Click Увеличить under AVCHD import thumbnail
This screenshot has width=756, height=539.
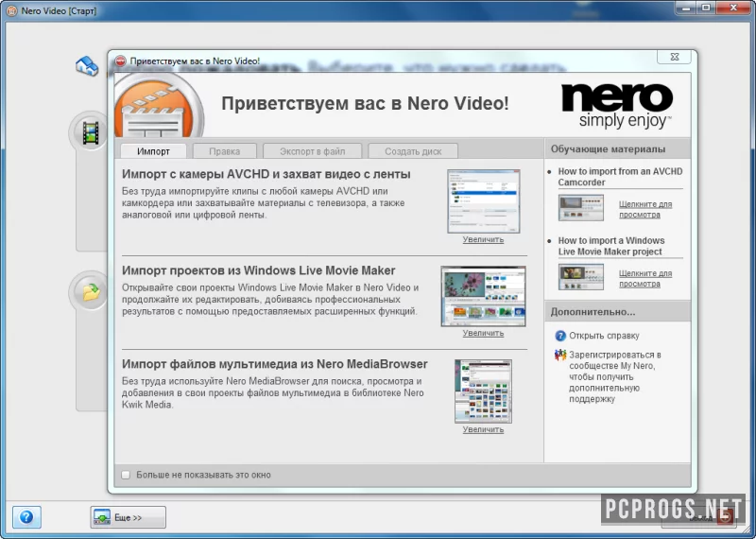pyautogui.click(x=483, y=239)
